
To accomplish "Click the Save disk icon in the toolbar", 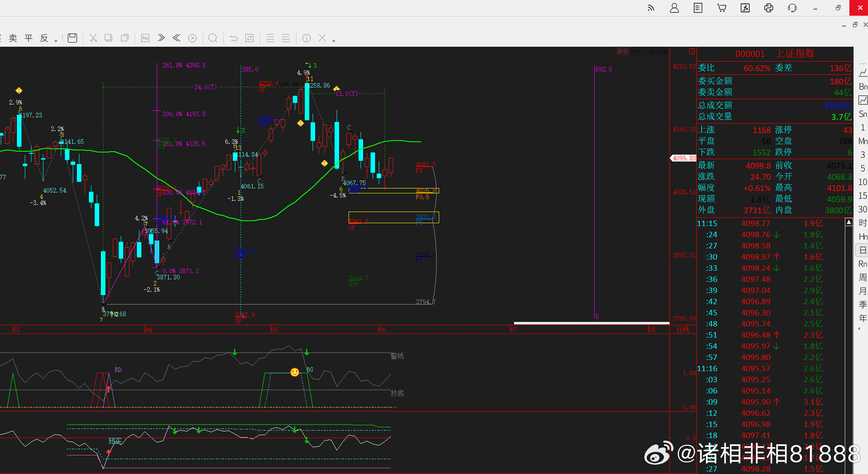I will pos(72,38).
